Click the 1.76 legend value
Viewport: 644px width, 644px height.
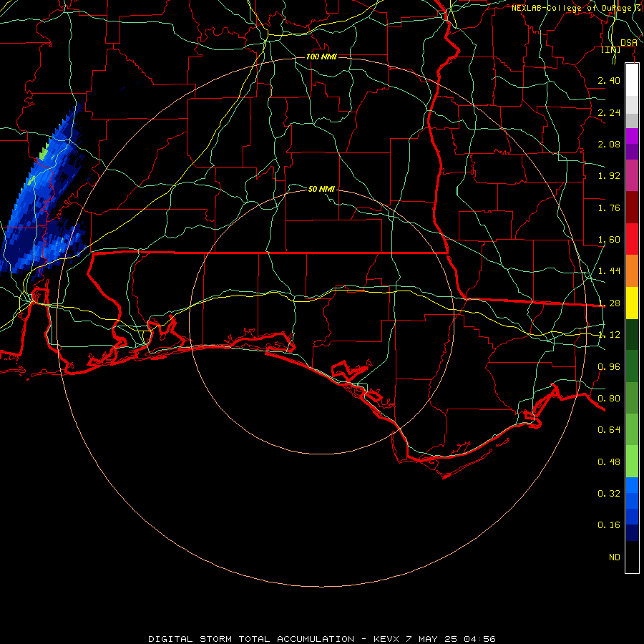tap(609, 208)
